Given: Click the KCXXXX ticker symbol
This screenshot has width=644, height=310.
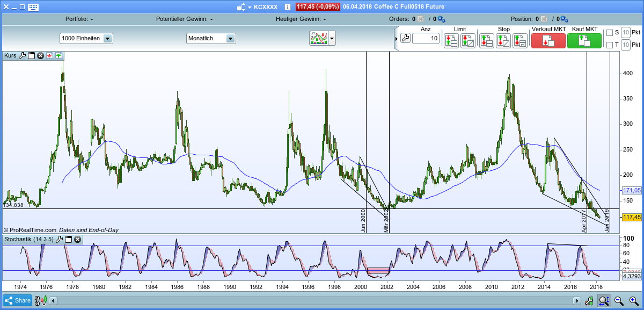Looking at the screenshot, I should (x=266, y=7).
